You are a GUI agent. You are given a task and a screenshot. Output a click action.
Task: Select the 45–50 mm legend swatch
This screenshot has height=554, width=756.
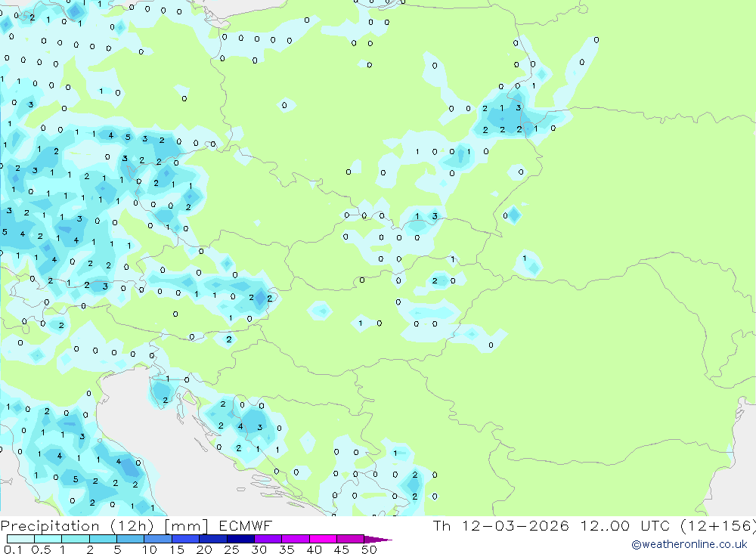[x=351, y=539]
